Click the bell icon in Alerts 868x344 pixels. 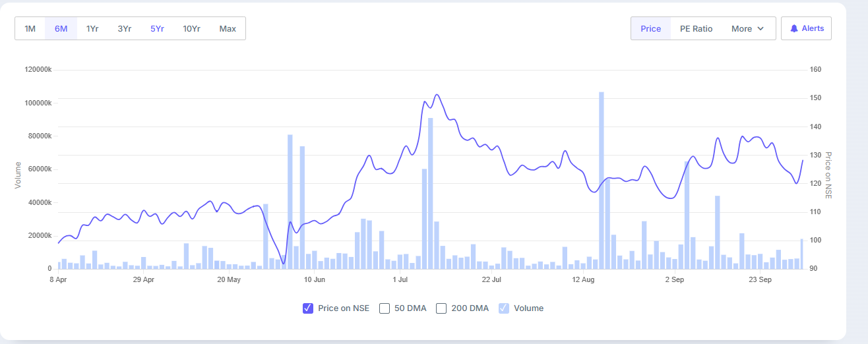tap(794, 28)
